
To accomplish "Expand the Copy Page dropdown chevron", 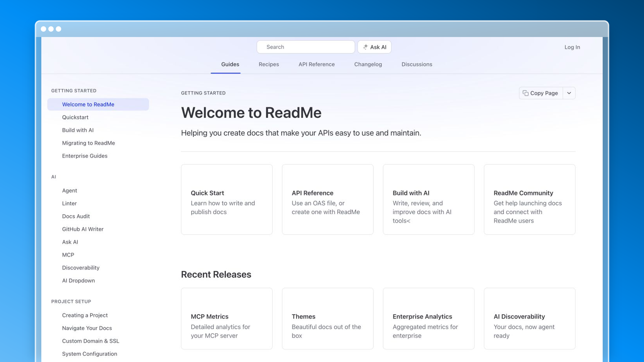I will coord(569,93).
